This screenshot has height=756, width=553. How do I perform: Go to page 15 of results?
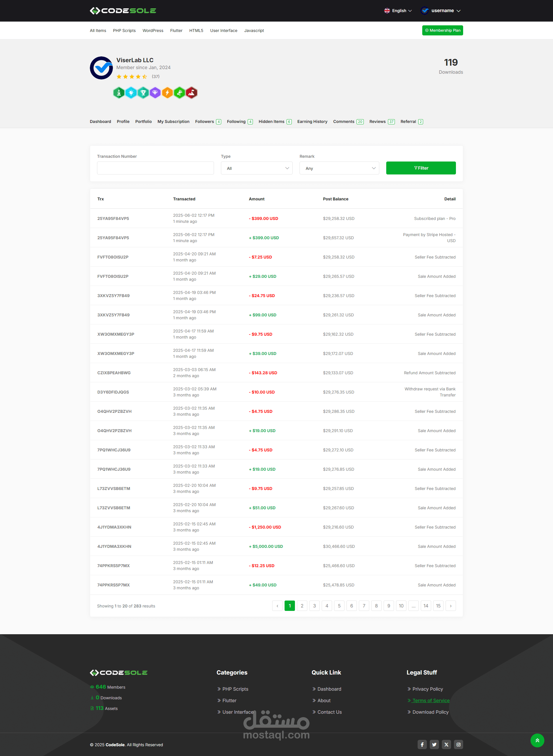coord(438,606)
